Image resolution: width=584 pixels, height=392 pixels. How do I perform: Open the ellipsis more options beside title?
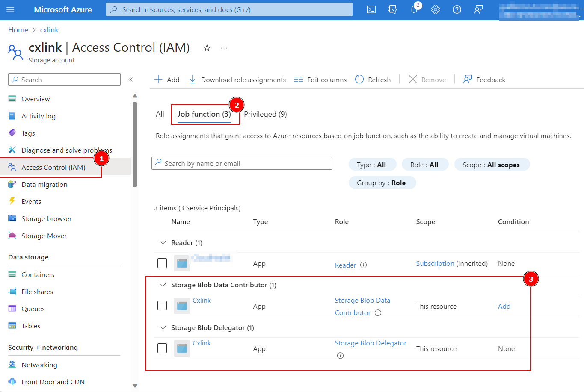[224, 48]
